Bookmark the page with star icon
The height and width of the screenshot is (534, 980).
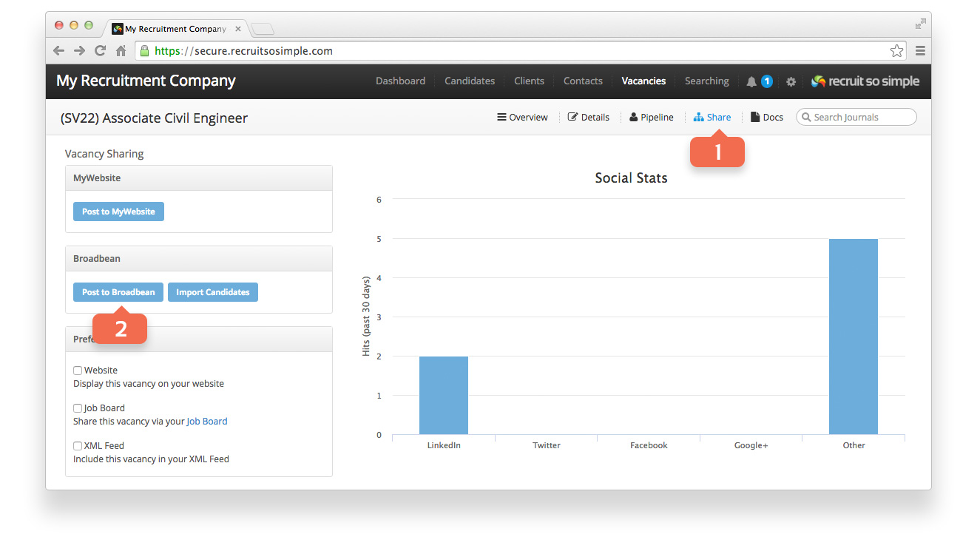[896, 51]
